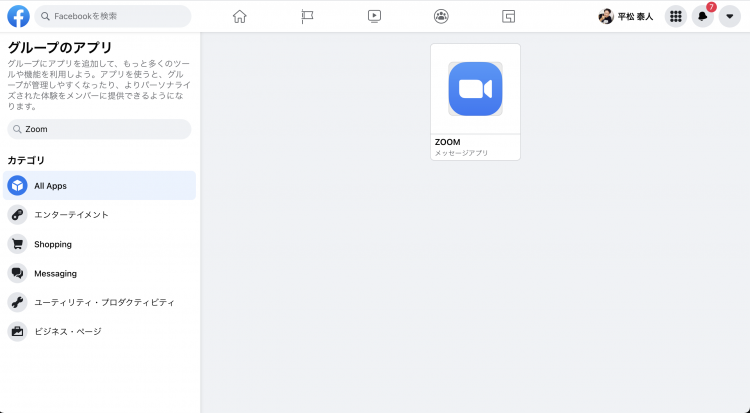Screen dimensions: 750x413
Task: Click the wrench utility icon
Action: pos(17,302)
